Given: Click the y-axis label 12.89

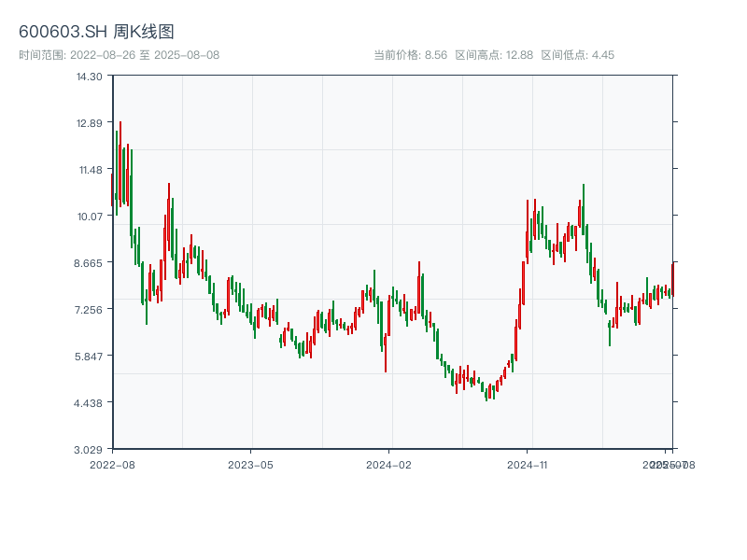Looking at the screenshot, I should [x=89, y=123].
